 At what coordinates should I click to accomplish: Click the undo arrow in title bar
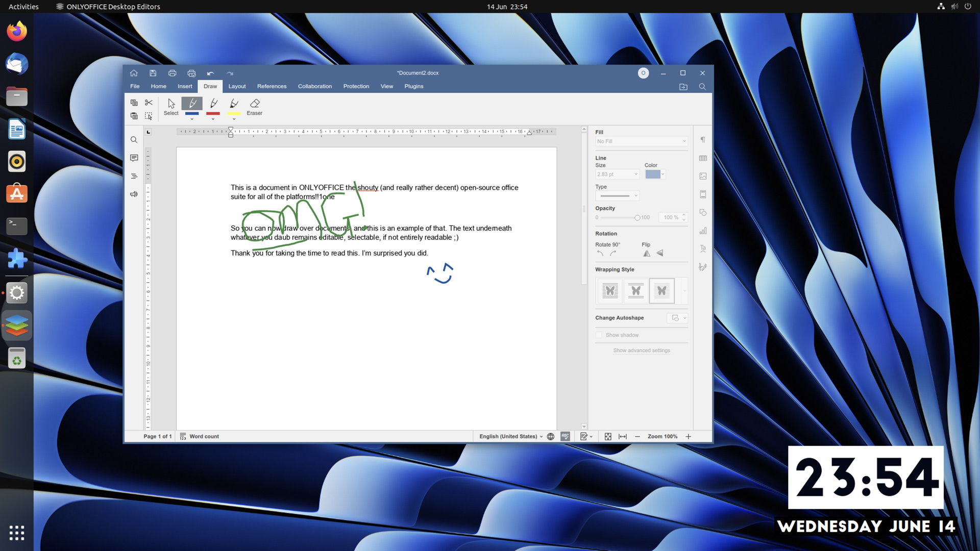[210, 73]
